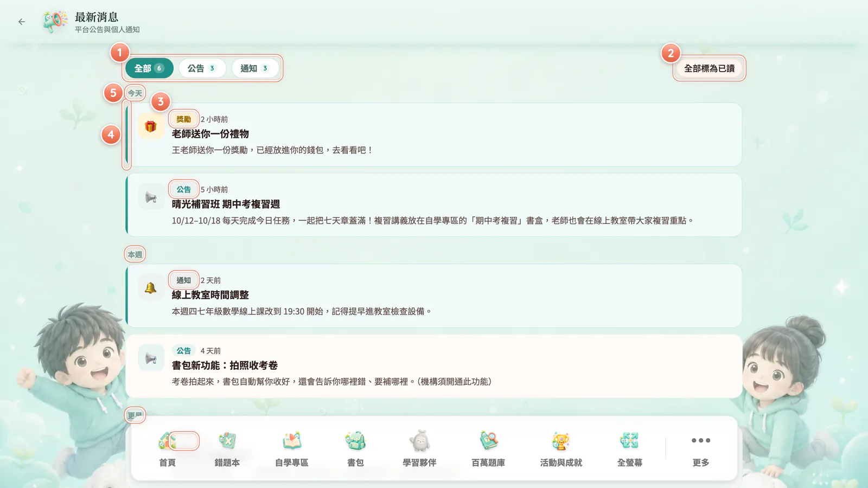
Task: Switch to the 通知 filter tab
Action: (254, 68)
